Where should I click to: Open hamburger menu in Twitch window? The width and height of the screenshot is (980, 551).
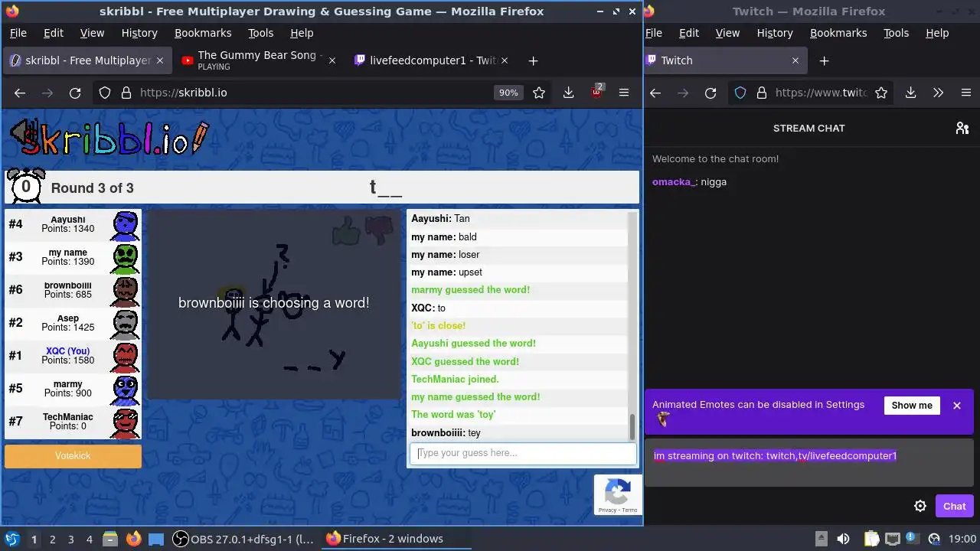pos(966,93)
